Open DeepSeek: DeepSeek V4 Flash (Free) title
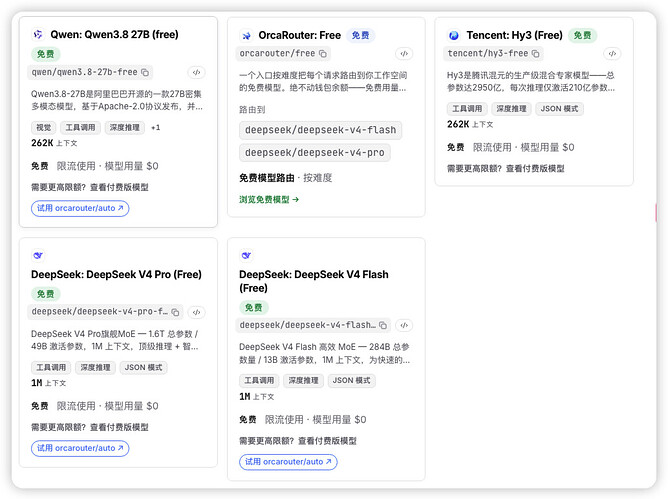The height and width of the screenshot is (499, 668). pyautogui.click(x=314, y=281)
